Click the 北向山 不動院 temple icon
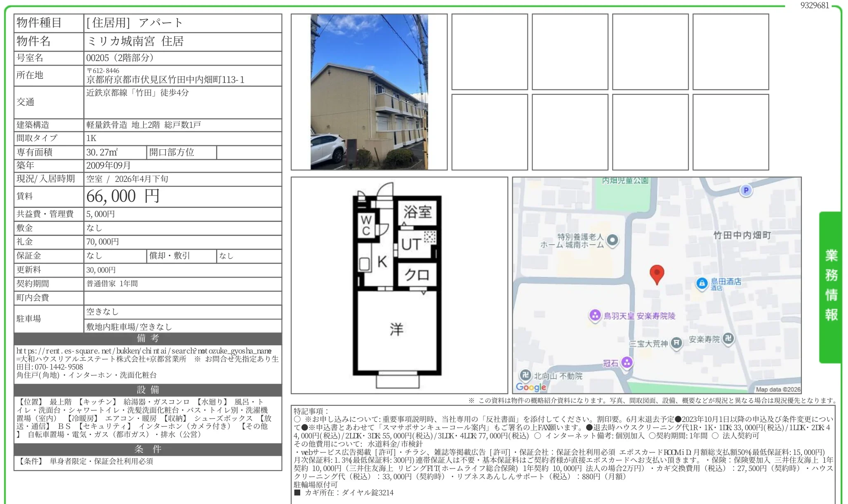 coord(525,375)
